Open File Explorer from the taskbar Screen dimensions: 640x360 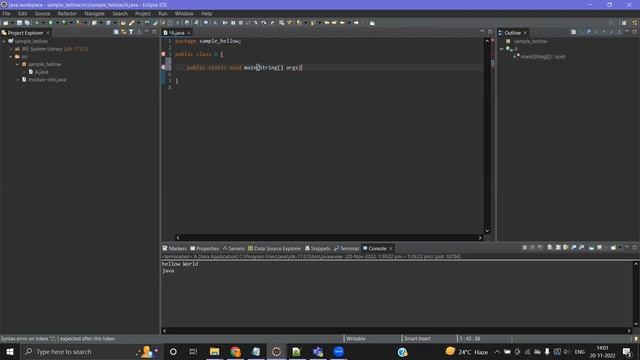(214, 352)
